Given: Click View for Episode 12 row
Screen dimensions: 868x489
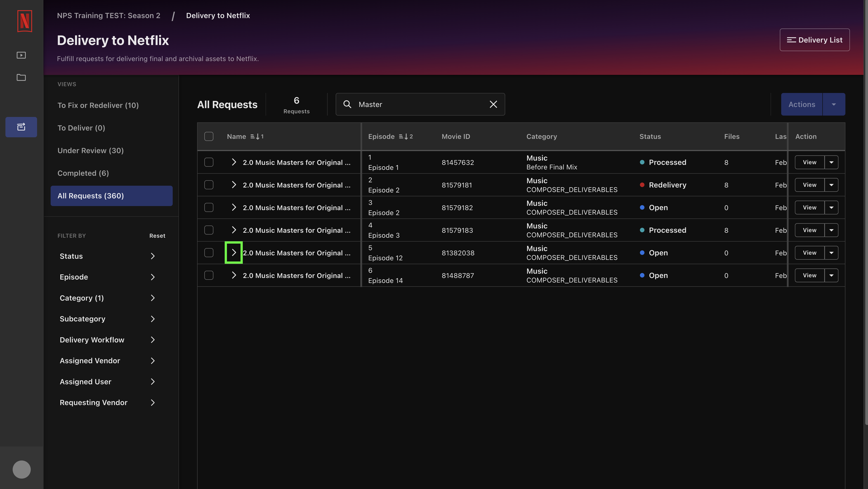Looking at the screenshot, I should pos(809,253).
